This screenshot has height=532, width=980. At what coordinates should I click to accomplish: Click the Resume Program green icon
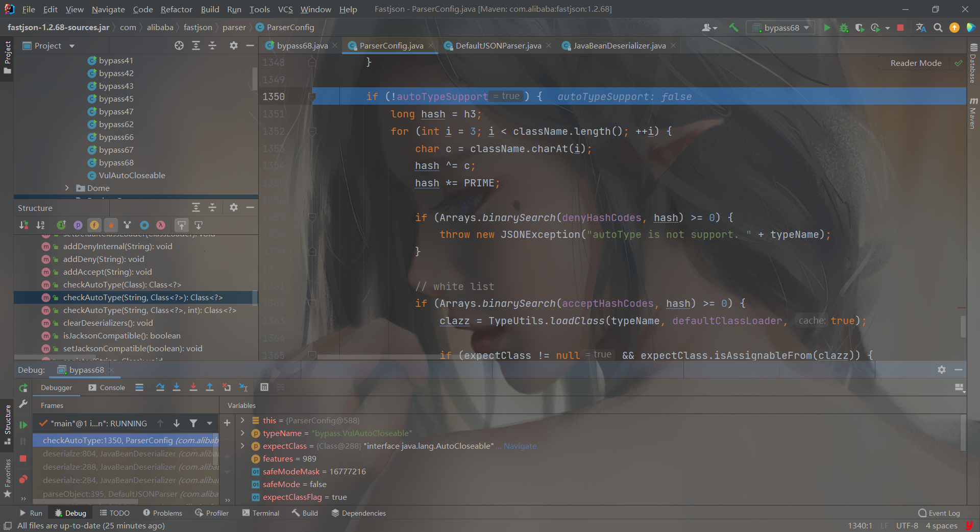(x=23, y=425)
